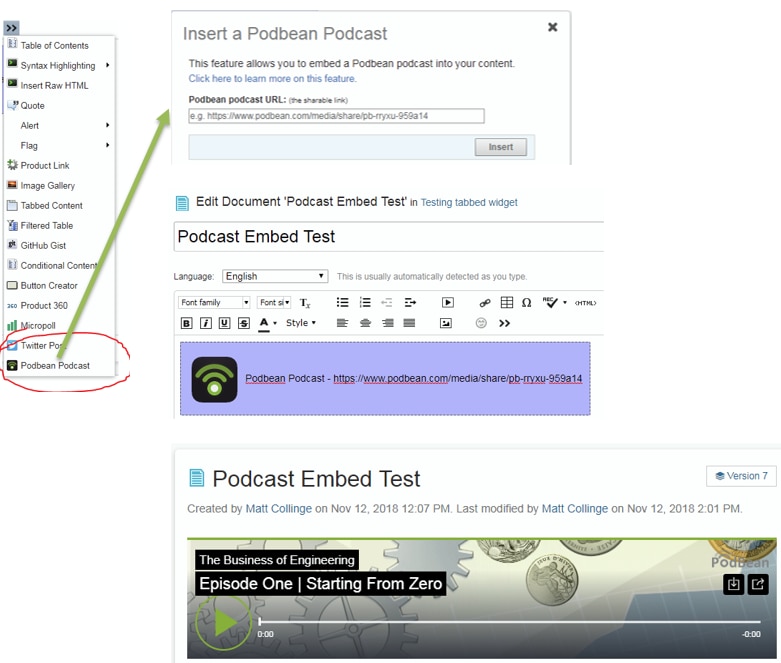Screen dimensions: 781x663
Task: Click the more tools double chevron in the toolbar
Action: coord(504,323)
